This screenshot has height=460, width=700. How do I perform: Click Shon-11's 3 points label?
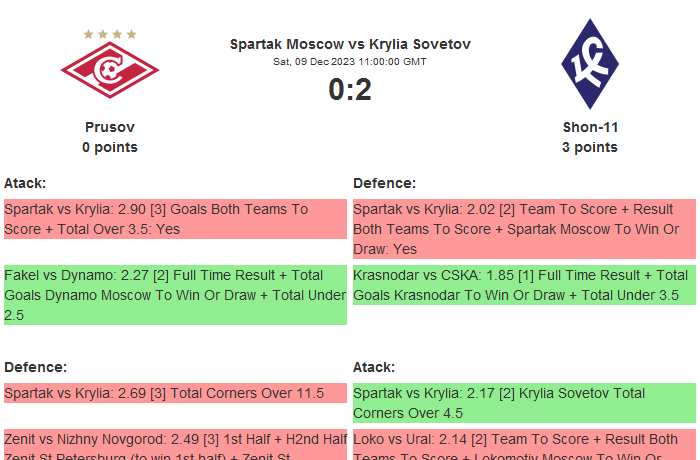(x=590, y=147)
